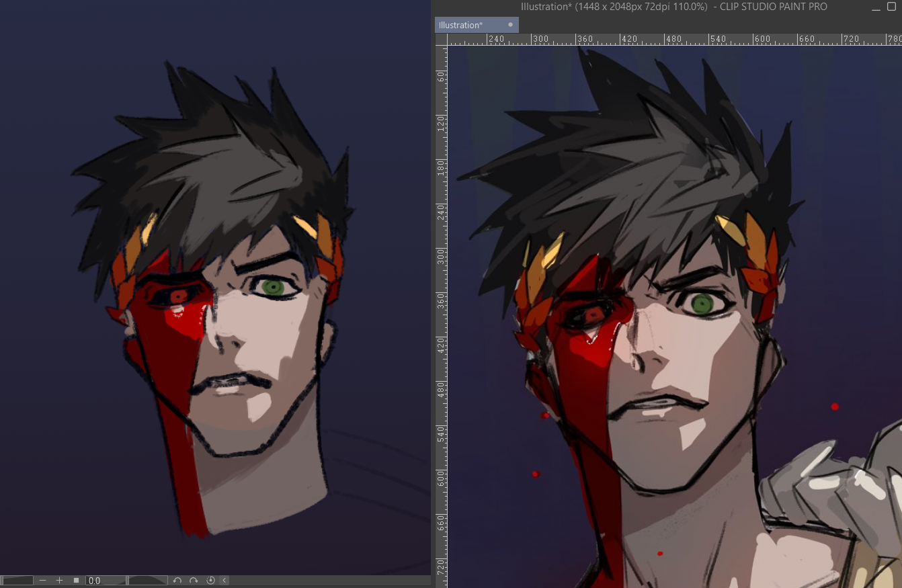
Task: Click the fit-to-screen square icon
Action: [76, 581]
